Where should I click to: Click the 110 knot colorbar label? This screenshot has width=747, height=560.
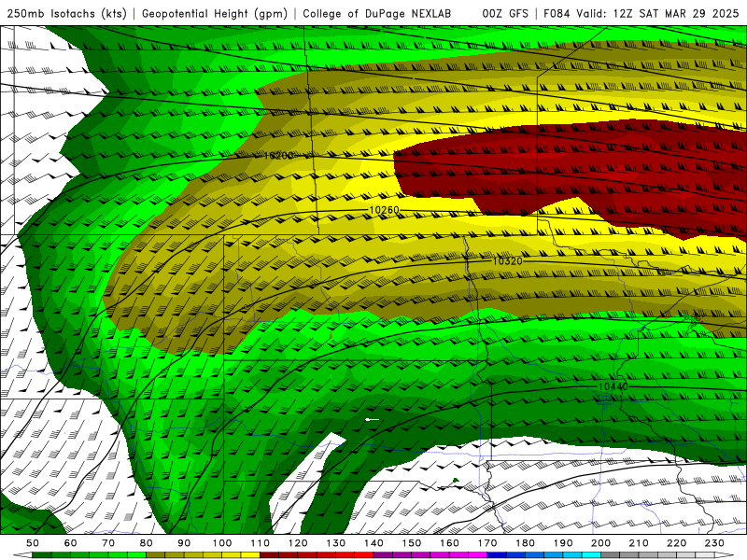(x=260, y=543)
